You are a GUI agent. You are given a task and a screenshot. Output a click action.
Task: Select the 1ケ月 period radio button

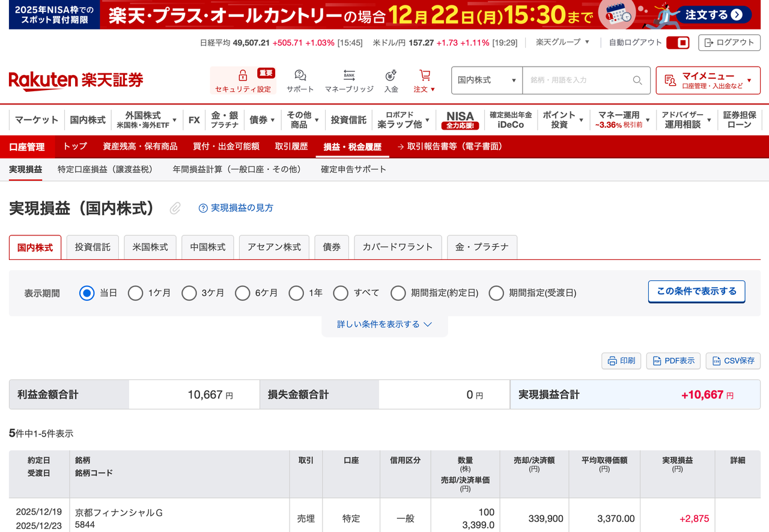coord(136,293)
